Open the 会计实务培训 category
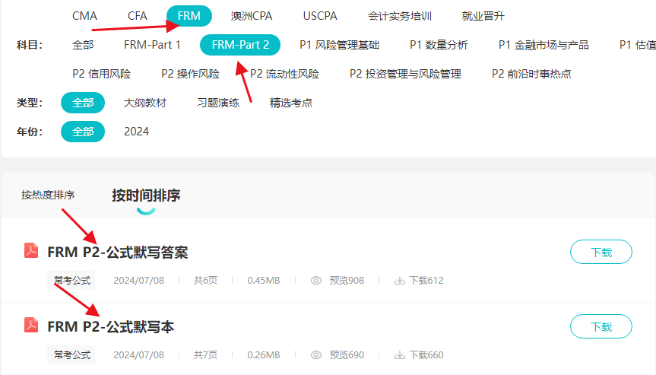Image resolution: width=656 pixels, height=375 pixels. pos(400,16)
